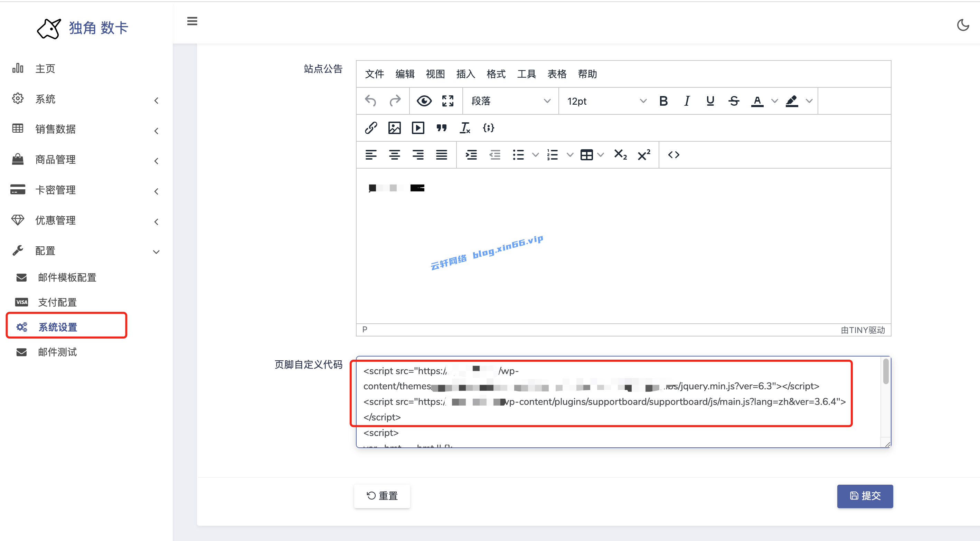Viewport: 980px width, 541px height.
Task: Switch editor to fullscreen mode
Action: [448, 101]
